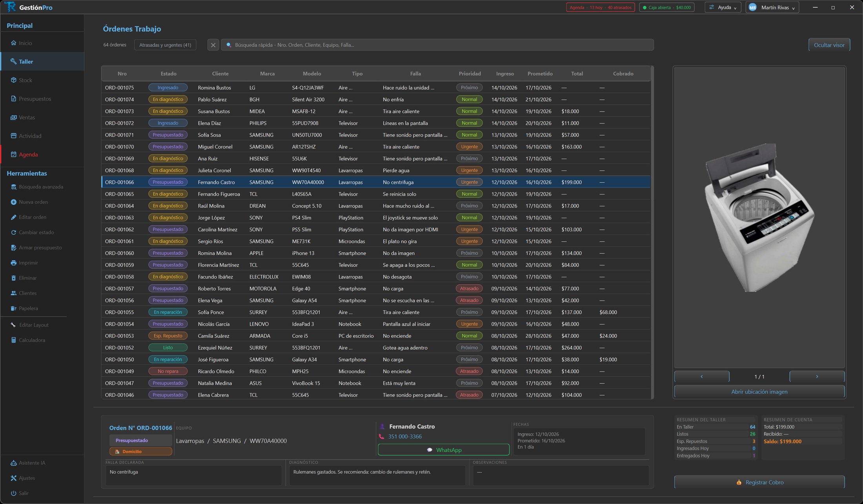
Task: Open the Inicio home icon
Action: (x=13, y=43)
